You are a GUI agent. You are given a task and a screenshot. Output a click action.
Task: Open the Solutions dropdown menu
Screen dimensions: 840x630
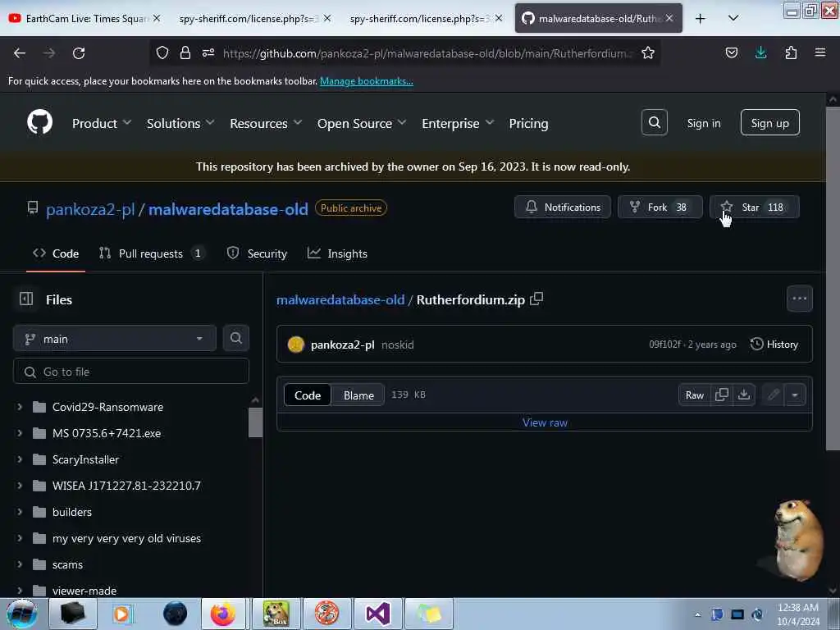point(180,123)
